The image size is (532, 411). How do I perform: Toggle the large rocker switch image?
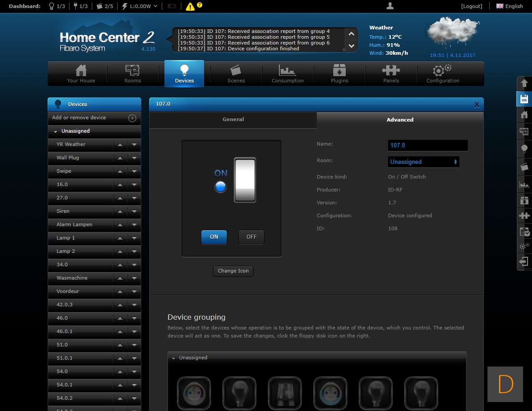click(245, 180)
